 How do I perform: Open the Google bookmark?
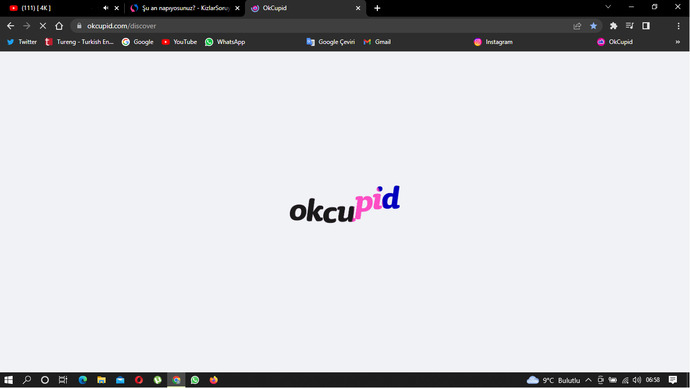point(138,42)
